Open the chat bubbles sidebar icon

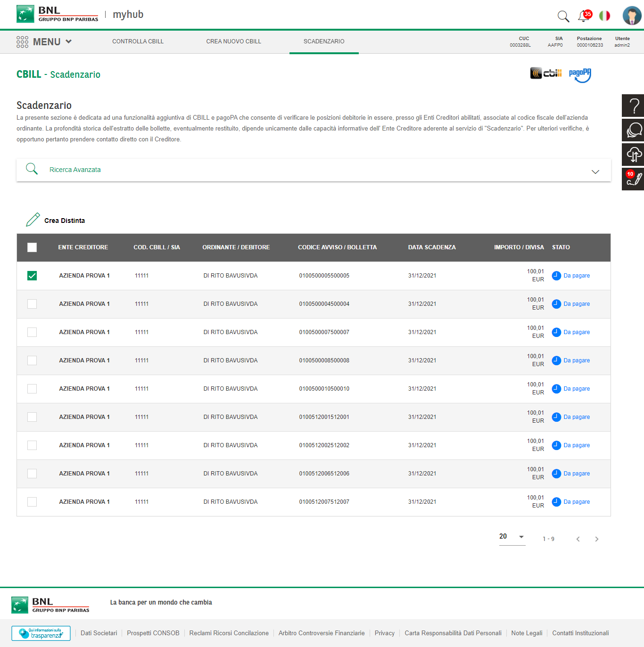point(633,131)
